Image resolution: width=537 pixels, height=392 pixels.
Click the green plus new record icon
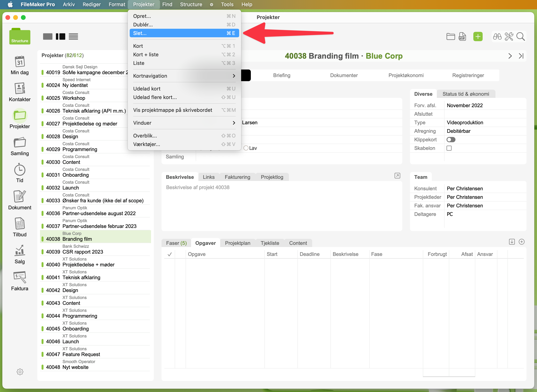(x=478, y=37)
